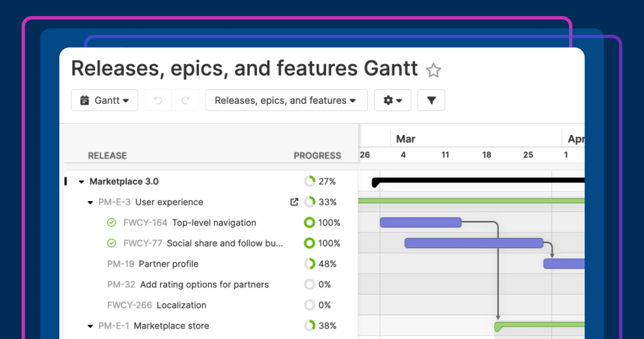644x339 pixels.
Task: Click the filter funnel icon
Action: pyautogui.click(x=431, y=100)
